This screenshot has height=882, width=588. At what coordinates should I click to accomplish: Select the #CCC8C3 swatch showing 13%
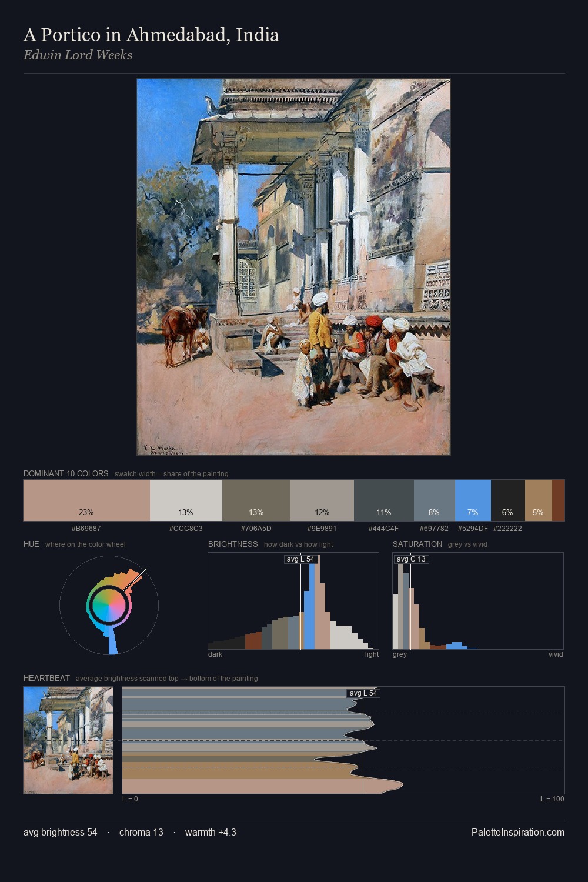[x=186, y=500]
